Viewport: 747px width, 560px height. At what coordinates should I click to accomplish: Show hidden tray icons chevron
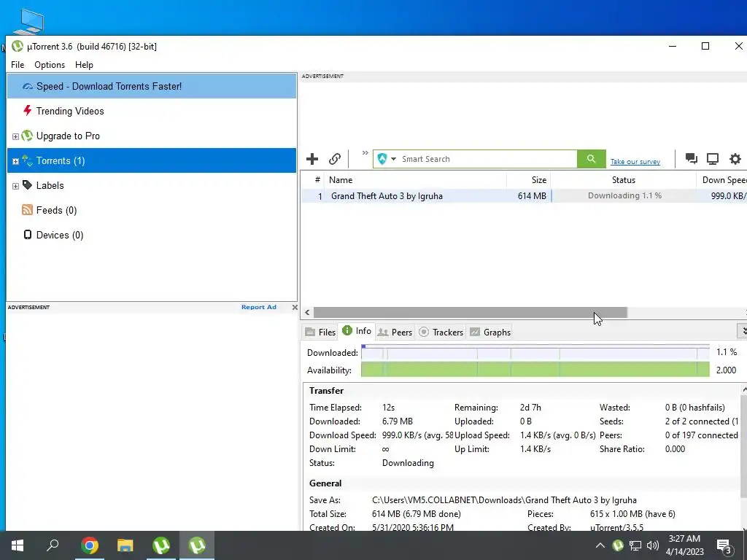point(600,545)
